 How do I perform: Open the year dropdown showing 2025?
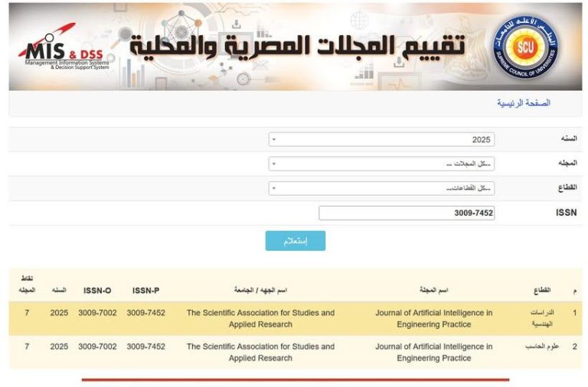[381, 139]
